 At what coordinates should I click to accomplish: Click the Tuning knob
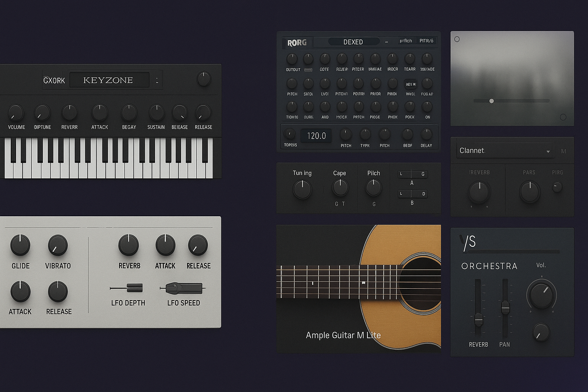point(302,189)
